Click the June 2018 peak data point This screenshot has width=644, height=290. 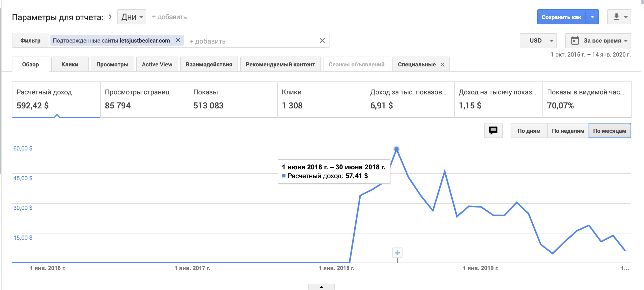coord(397,149)
